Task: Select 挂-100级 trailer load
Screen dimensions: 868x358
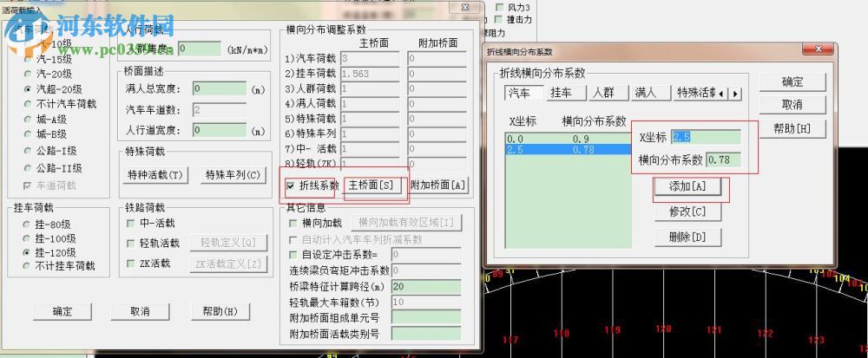Action: point(27,238)
